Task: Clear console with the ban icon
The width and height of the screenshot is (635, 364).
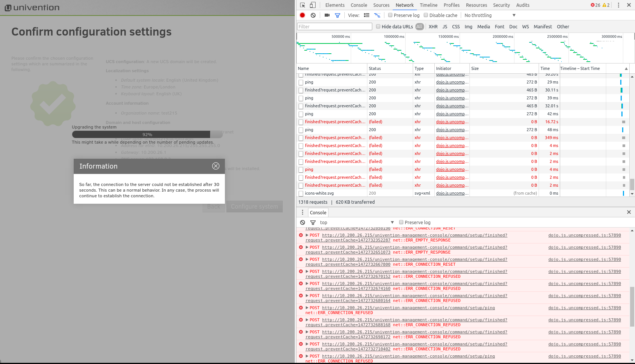Action: coord(302,223)
